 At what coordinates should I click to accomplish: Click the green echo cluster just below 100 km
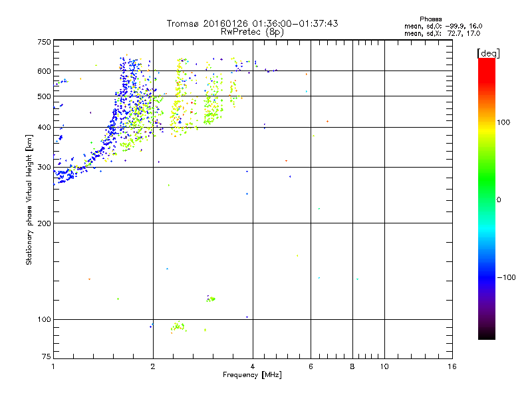(178, 327)
